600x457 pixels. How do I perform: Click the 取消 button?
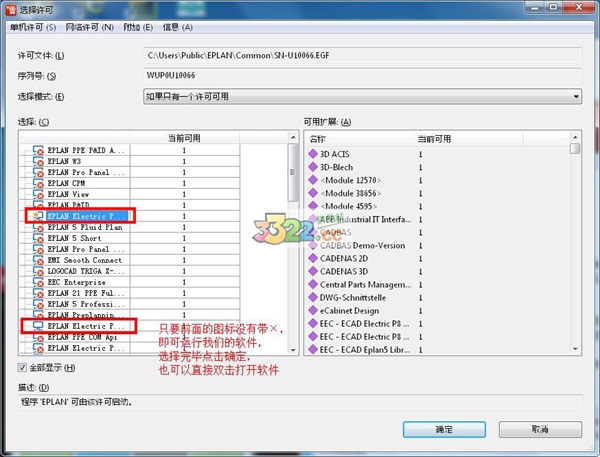540,429
